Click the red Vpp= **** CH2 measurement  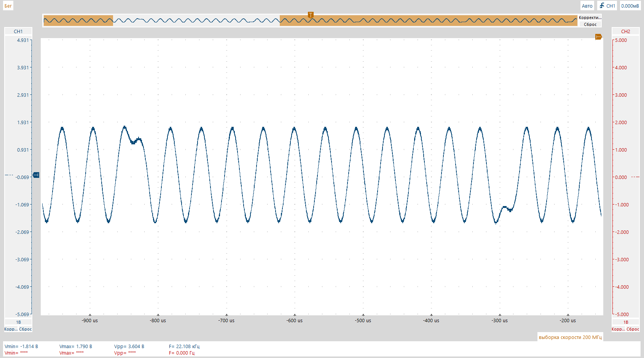click(x=125, y=353)
